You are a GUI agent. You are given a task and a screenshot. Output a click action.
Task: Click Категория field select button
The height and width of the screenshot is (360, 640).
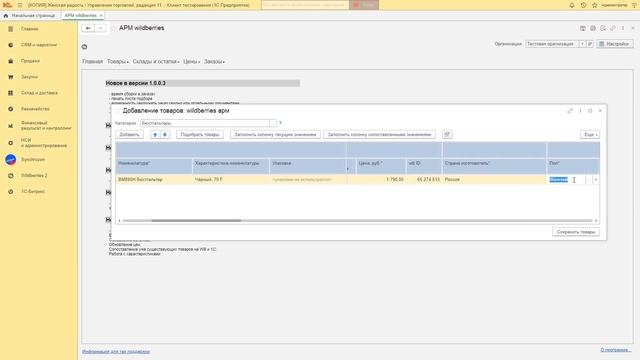pos(273,123)
